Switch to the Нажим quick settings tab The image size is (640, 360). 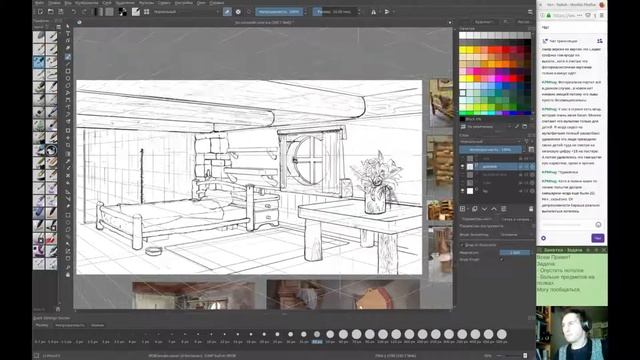pos(97,325)
